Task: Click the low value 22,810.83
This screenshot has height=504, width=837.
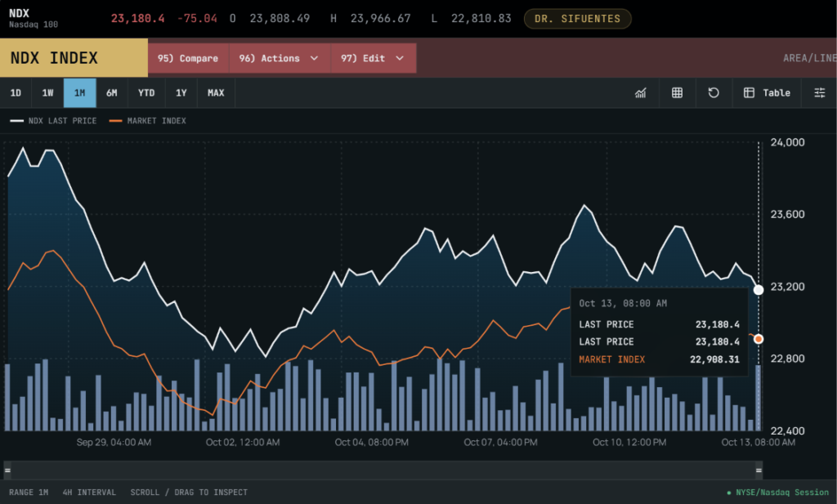Action: 481,19
